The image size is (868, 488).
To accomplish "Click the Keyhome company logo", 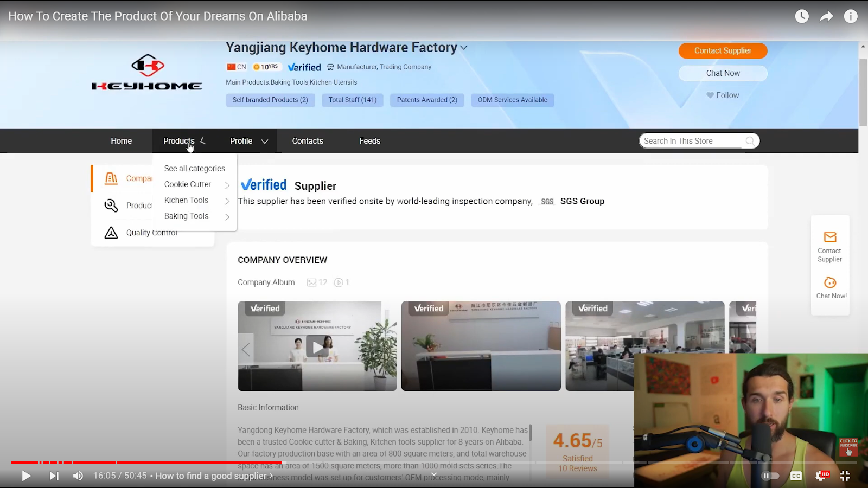I will (147, 72).
